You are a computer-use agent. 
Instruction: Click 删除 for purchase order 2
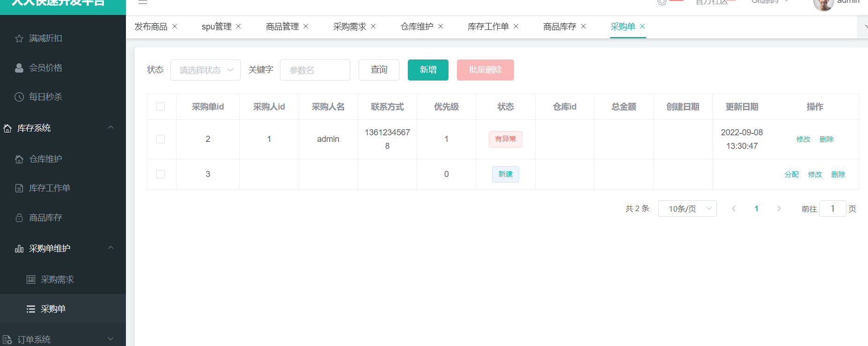click(x=827, y=139)
